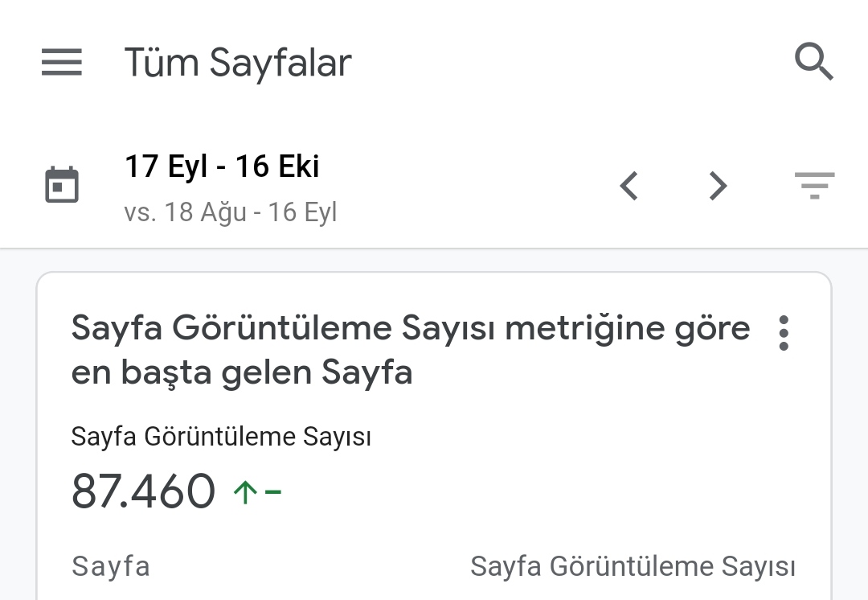The width and height of the screenshot is (868, 600).
Task: Advance to next date range arrow
Action: [x=718, y=186]
